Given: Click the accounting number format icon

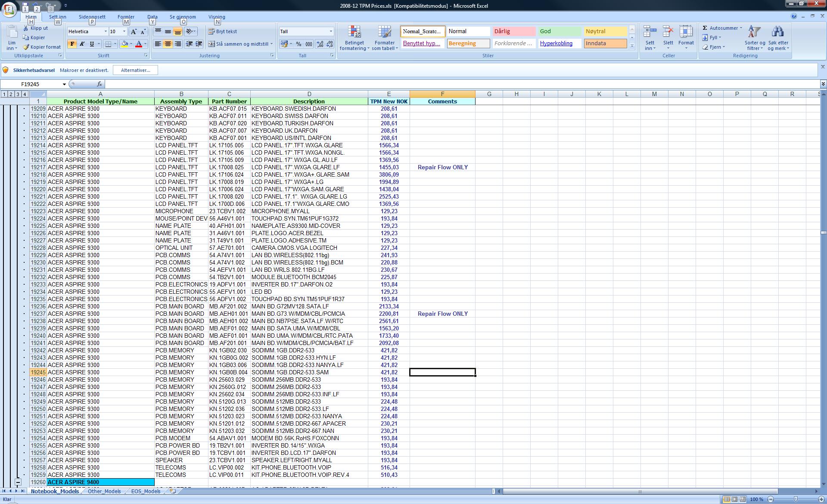Looking at the screenshot, I should point(284,44).
